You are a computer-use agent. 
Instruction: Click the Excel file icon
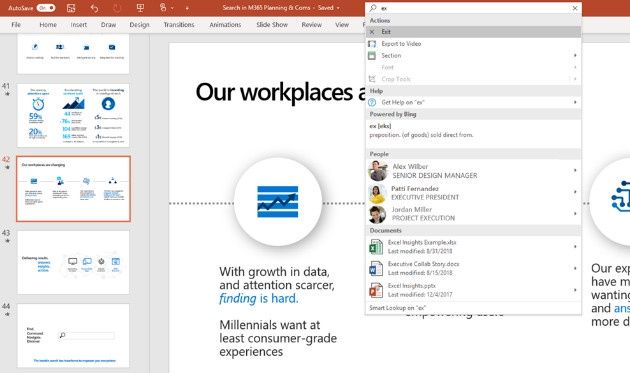[376, 247]
